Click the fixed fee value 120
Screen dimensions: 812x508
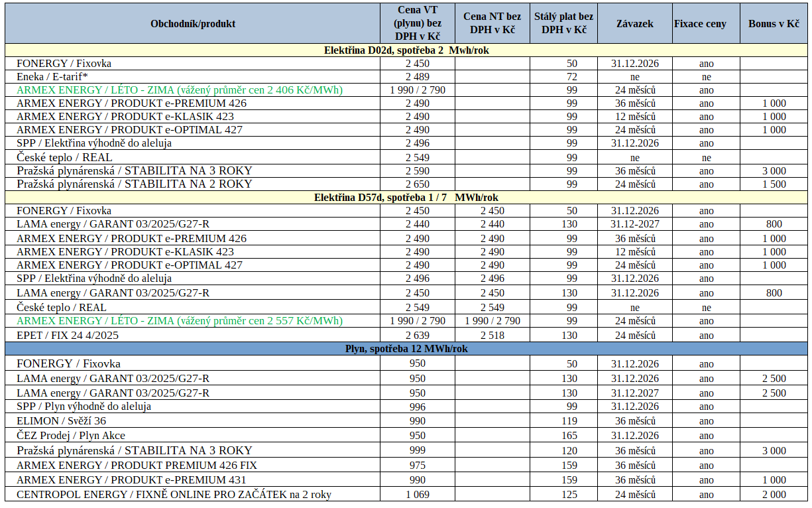(x=569, y=451)
